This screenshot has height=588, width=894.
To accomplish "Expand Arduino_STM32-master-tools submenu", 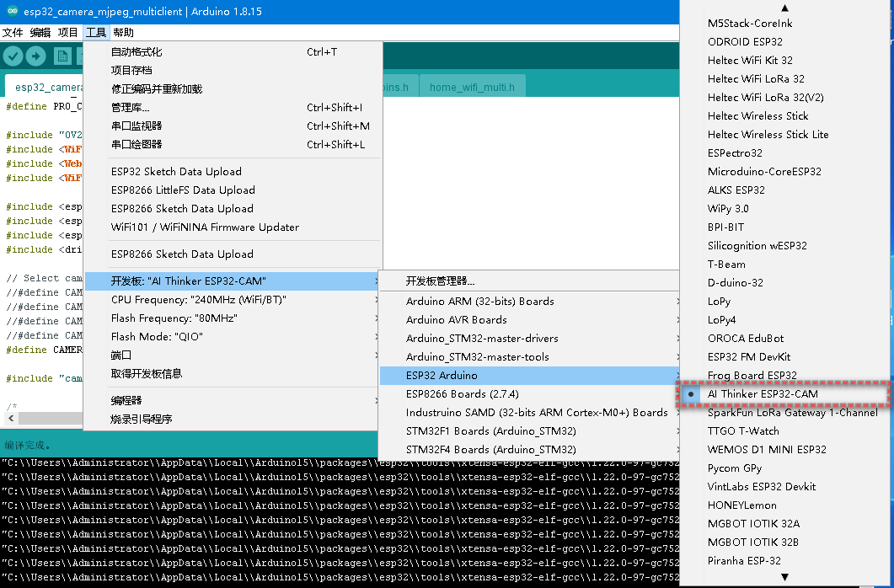I will [530, 356].
